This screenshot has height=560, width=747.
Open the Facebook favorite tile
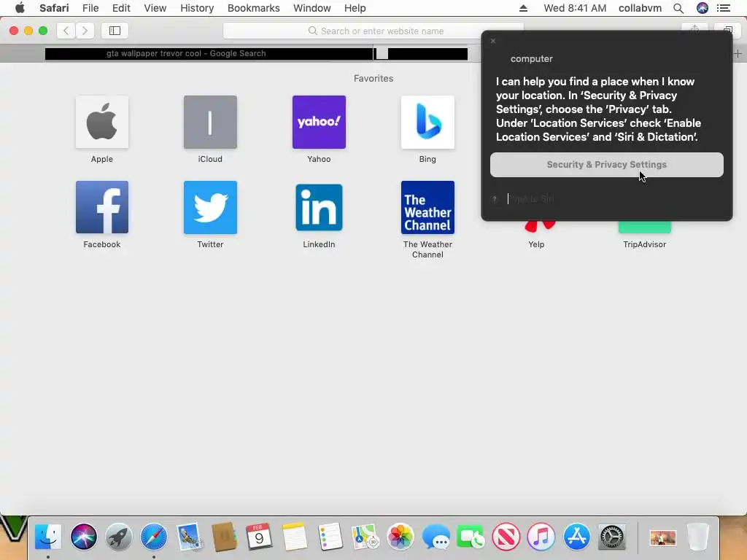pyautogui.click(x=102, y=207)
